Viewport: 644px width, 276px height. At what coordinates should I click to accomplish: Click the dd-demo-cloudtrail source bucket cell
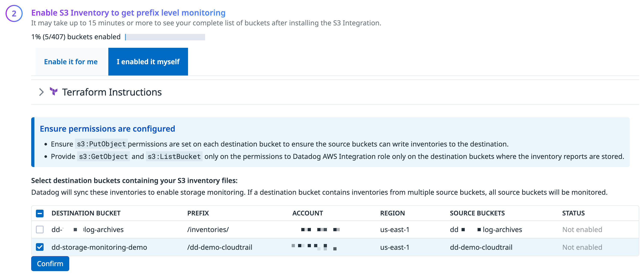[x=481, y=247]
